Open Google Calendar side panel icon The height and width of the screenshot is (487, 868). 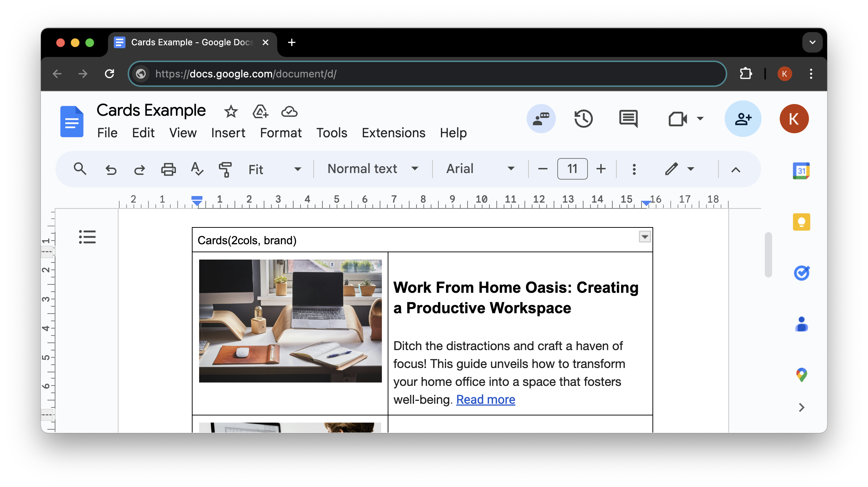tap(801, 171)
